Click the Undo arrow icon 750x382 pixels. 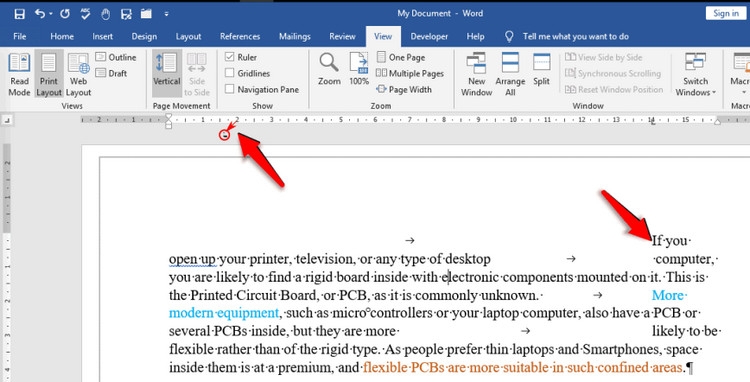pyautogui.click(x=40, y=14)
